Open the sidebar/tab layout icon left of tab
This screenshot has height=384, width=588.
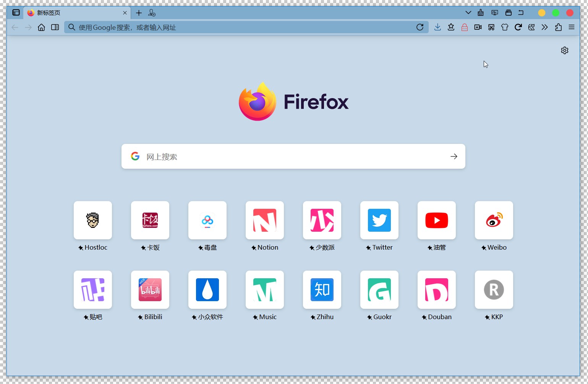coord(16,13)
